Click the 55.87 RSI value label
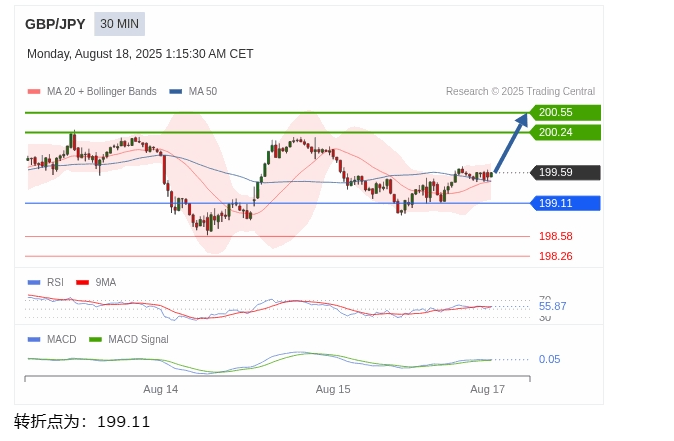The height and width of the screenshot is (441, 674). point(552,306)
